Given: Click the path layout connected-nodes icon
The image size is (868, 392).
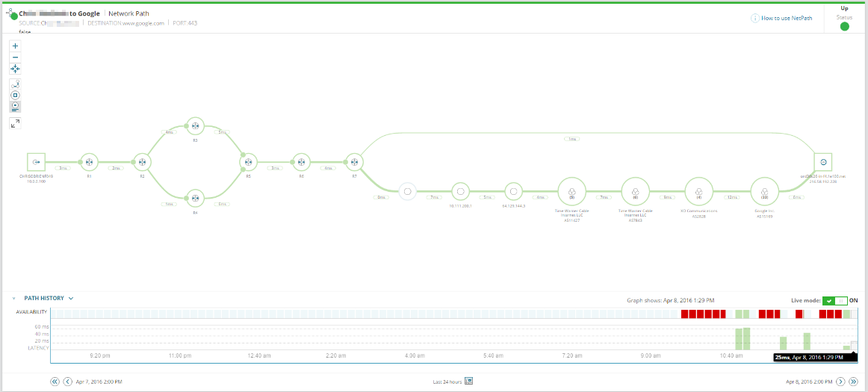Looking at the screenshot, I should pos(15,84).
